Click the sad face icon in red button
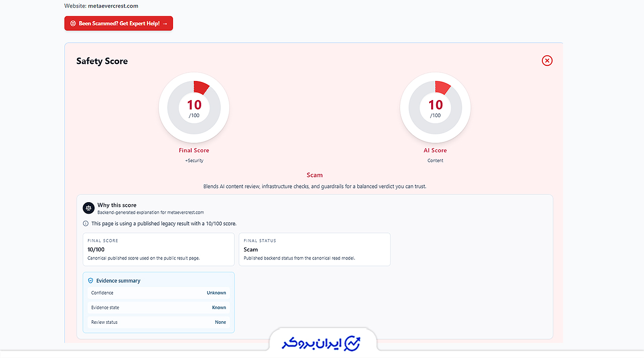Image resolution: width=644 pixels, height=358 pixels. 73,24
